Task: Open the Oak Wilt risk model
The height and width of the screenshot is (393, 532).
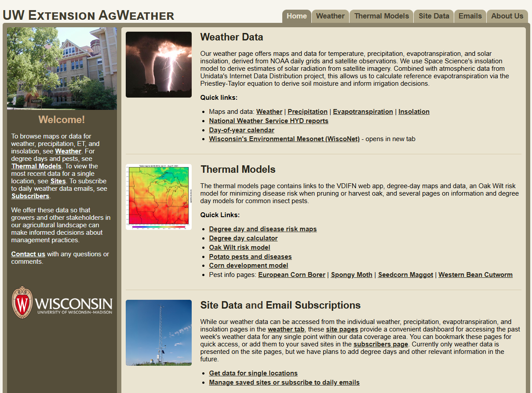Action: pyautogui.click(x=240, y=247)
